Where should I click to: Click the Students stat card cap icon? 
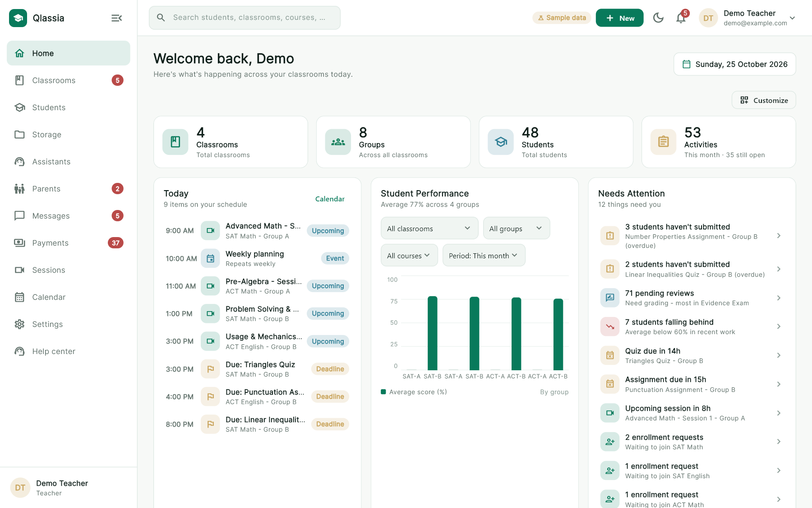coord(501,142)
